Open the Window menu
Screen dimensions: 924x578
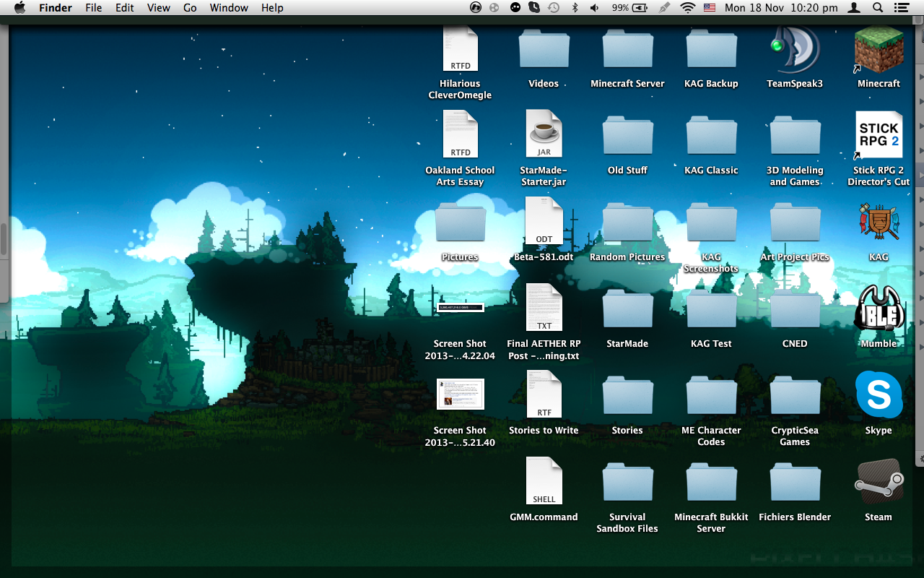click(x=227, y=8)
